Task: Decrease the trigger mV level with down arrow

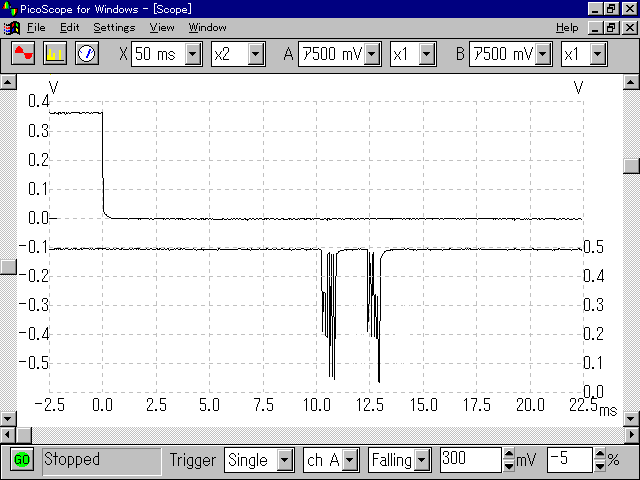Action: pyautogui.click(x=509, y=466)
